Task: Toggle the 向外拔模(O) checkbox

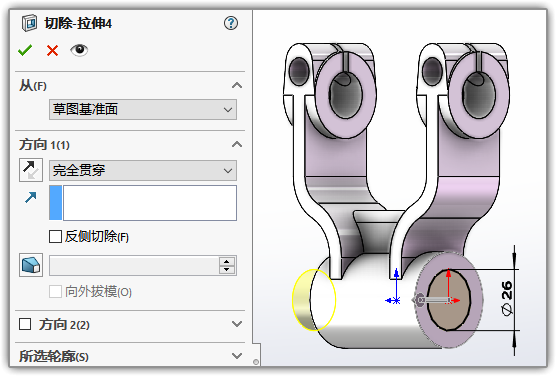Action: click(55, 292)
